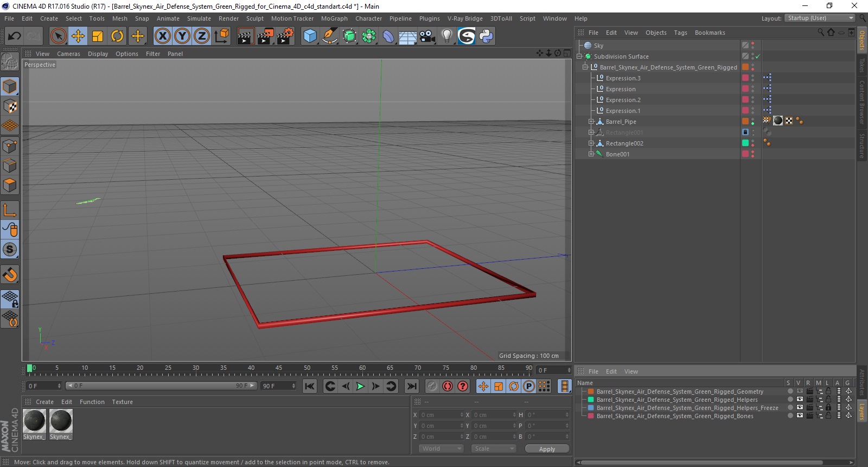Open the Layout Startup dropdown
Screen dimensions: 868x467
[820, 18]
